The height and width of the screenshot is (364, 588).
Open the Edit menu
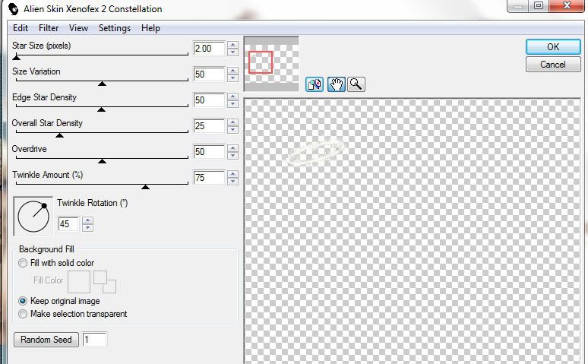21,28
